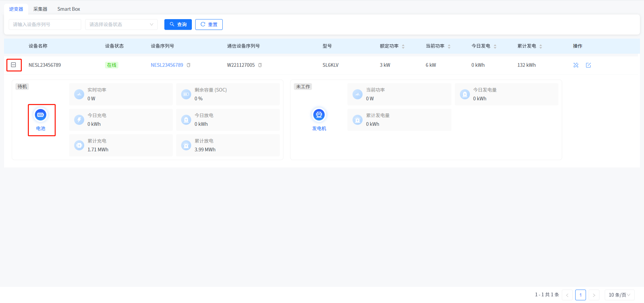
Task: Sort by cumulative generation (累计发电) column
Action: coord(541,46)
